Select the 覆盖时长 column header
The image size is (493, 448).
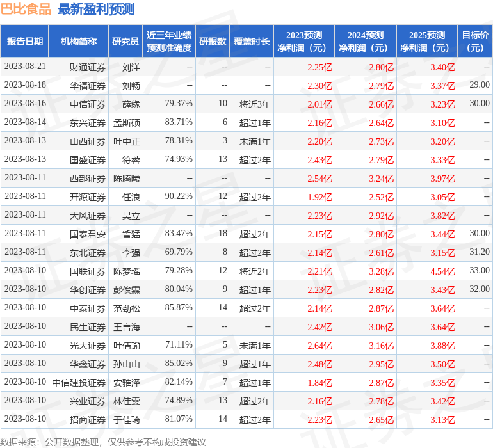252,41
